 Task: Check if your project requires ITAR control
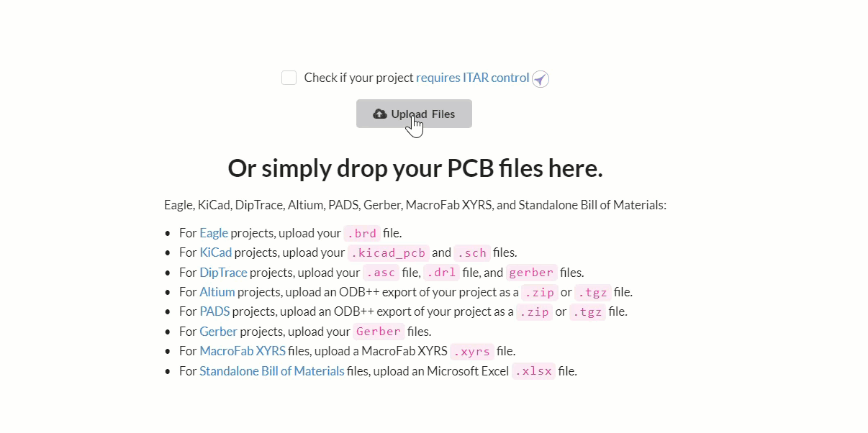(x=289, y=77)
